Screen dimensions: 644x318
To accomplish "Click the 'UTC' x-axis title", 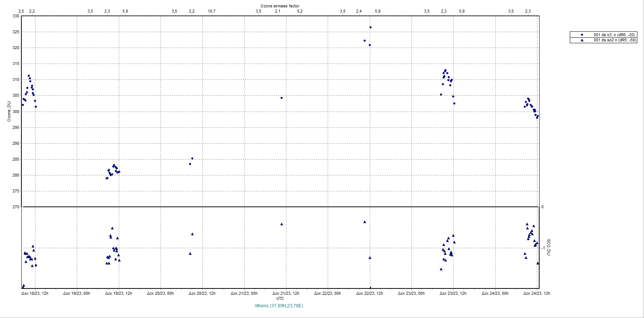I will click(280, 298).
